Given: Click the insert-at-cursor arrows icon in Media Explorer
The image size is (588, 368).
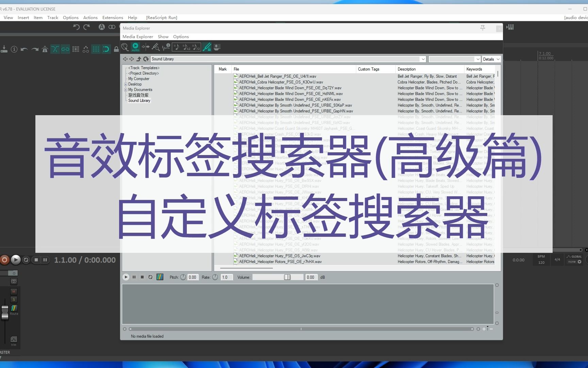Looking at the screenshot, I should [x=146, y=47].
